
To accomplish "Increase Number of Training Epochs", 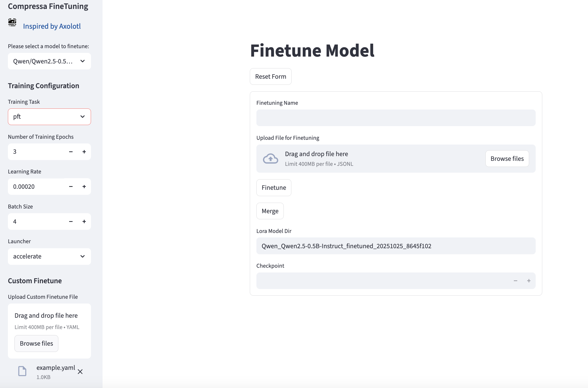I will 84,152.
